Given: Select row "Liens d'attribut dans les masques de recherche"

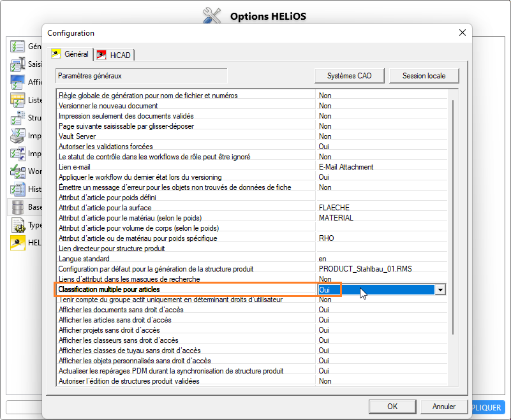Looking at the screenshot, I should [x=251, y=279].
